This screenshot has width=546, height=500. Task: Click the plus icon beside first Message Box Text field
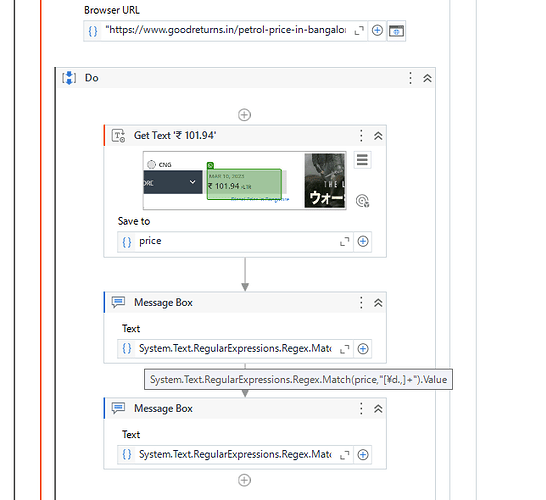(363, 349)
